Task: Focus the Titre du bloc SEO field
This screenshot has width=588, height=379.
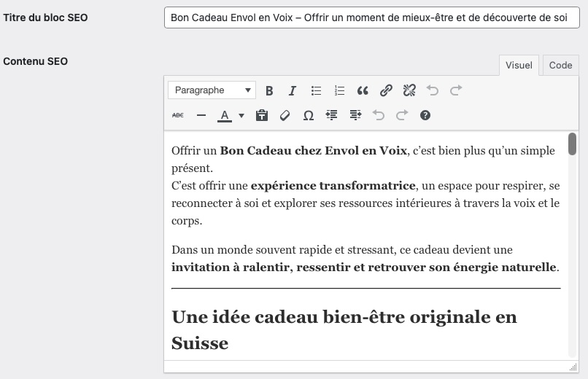Action: [371, 17]
